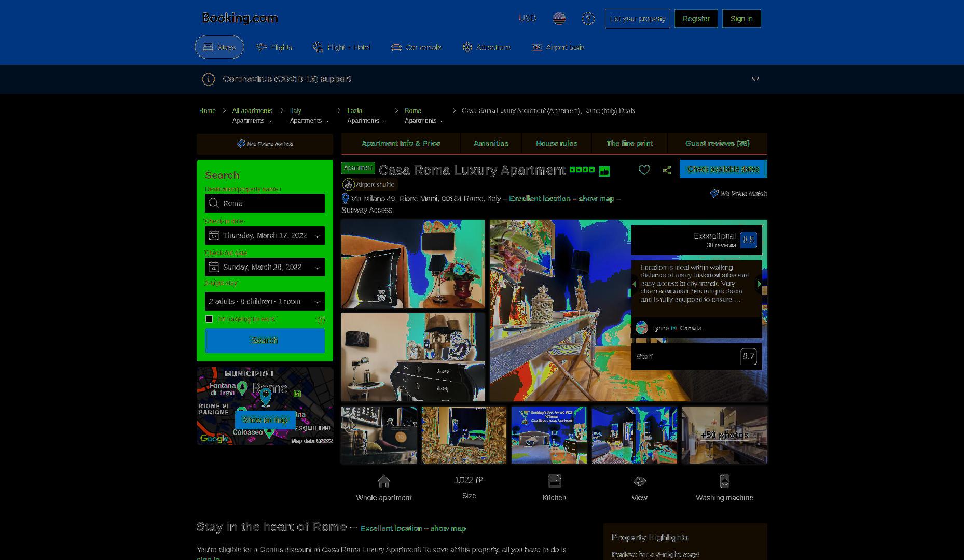Change the USD currency selector
964x560 pixels.
(x=527, y=18)
